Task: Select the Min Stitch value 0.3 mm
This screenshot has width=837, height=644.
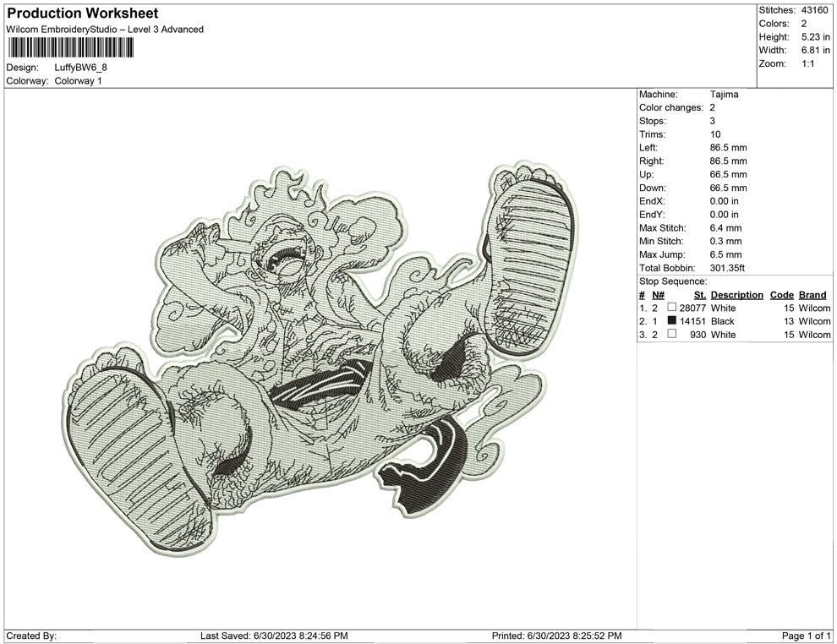Action: 725,241
